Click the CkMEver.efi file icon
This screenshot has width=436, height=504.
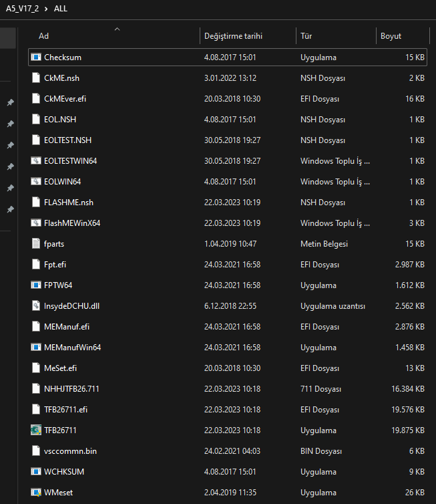point(36,99)
